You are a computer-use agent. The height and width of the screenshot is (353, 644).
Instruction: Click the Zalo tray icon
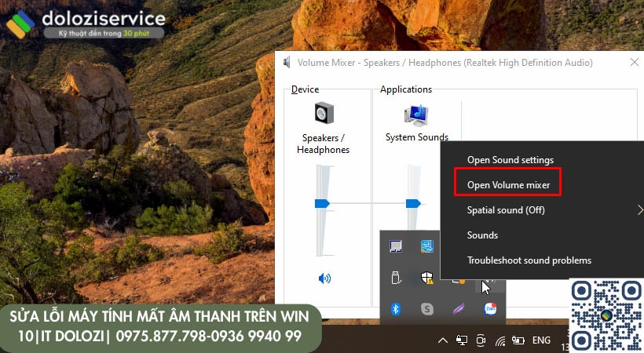tap(490, 309)
